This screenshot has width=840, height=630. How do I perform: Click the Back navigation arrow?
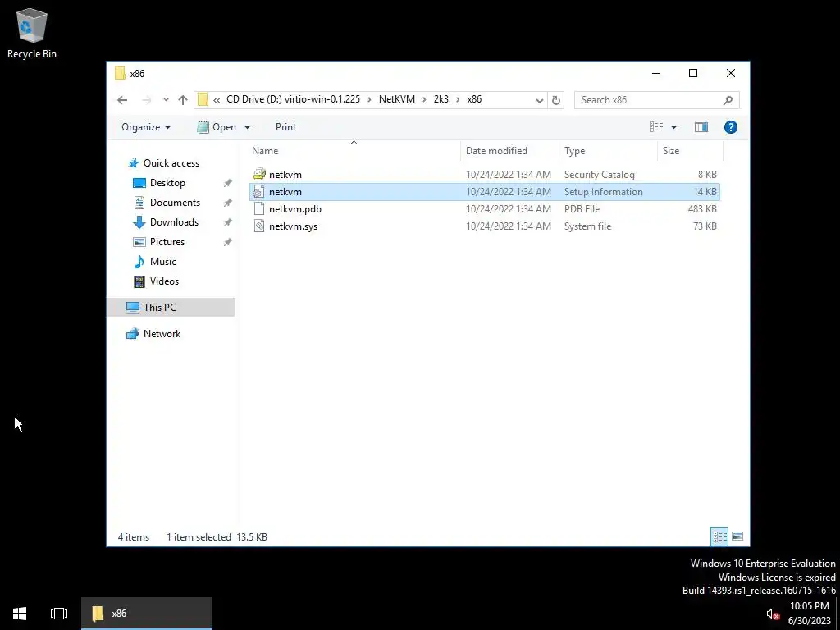122,100
